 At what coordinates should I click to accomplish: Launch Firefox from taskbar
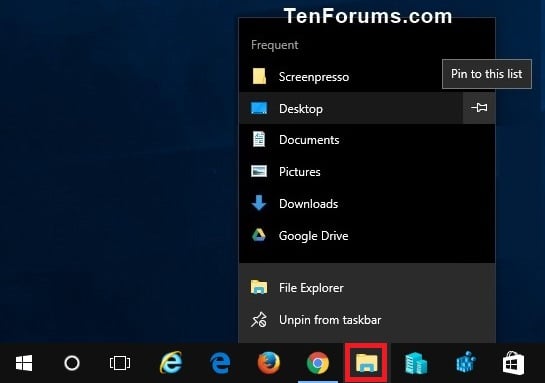pyautogui.click(x=269, y=363)
